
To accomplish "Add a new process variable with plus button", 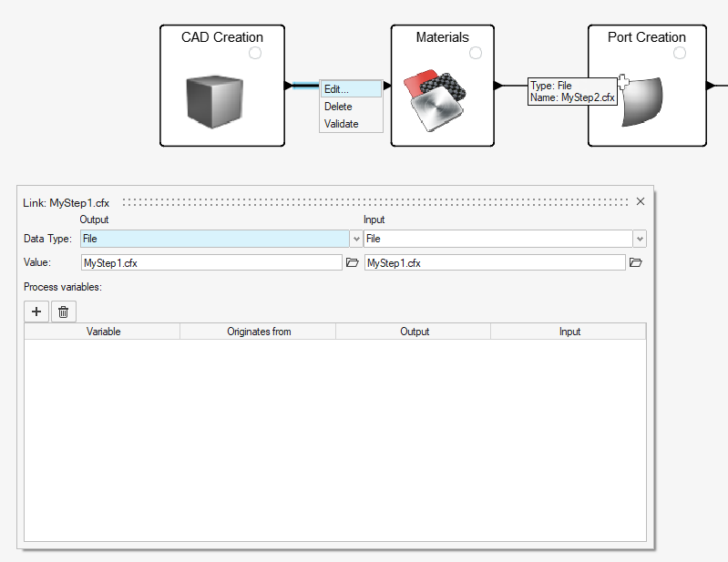I will click(x=36, y=312).
